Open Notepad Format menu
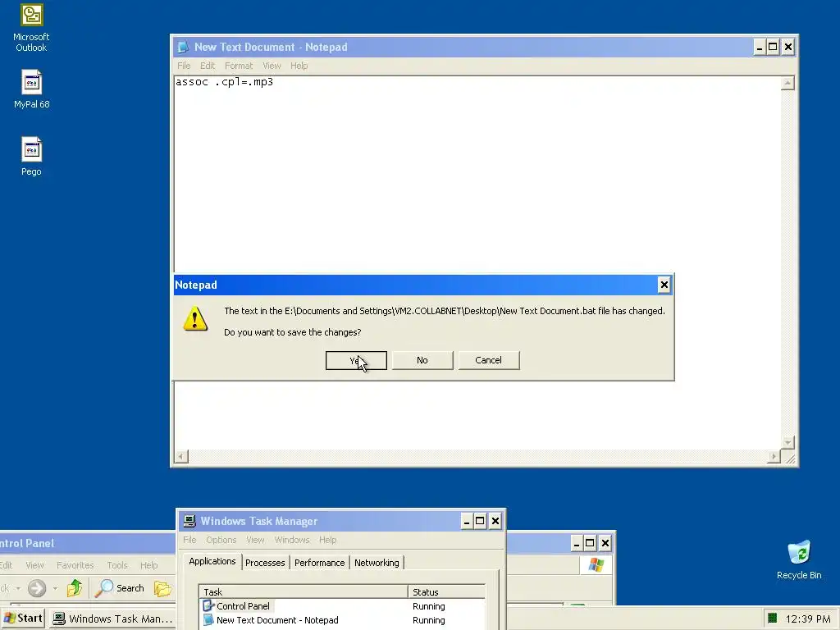Screen dimensions: 840x630 [239, 66]
